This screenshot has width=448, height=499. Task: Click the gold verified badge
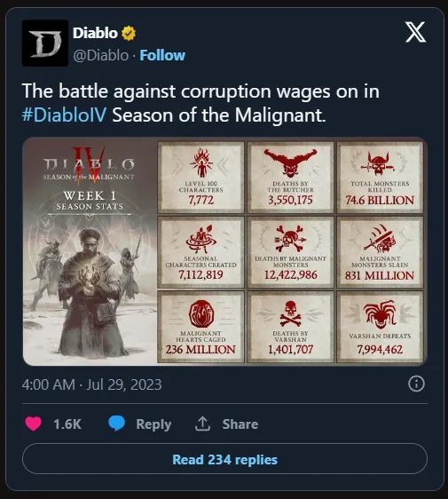pyautogui.click(x=129, y=33)
